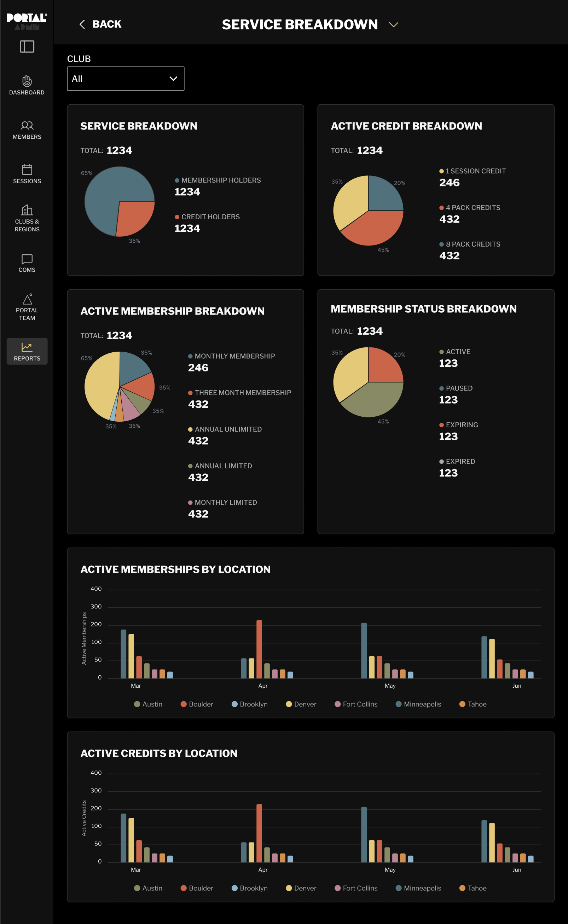
Task: Toggle Boulder legend in Active Credits chart
Action: tap(197, 888)
